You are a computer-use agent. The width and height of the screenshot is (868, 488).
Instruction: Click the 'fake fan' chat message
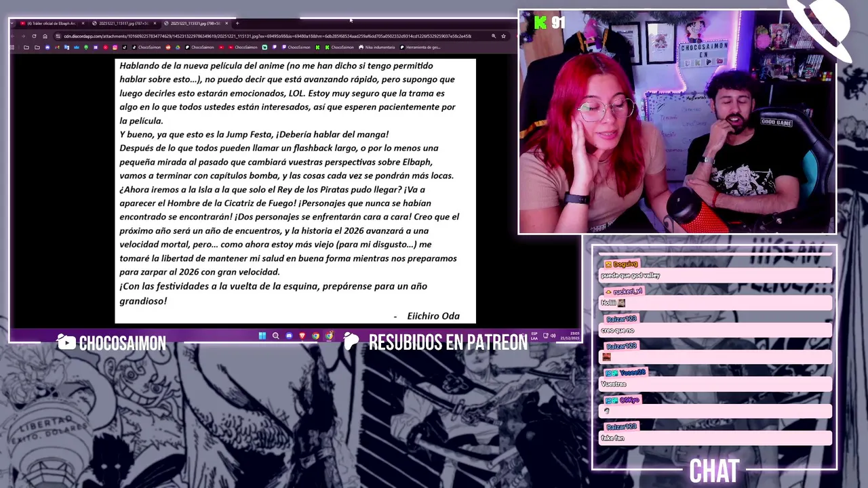click(715, 439)
